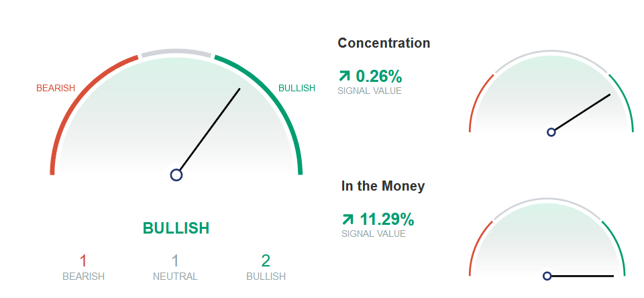Click the BULLISH label beside the main gauge

pyautogui.click(x=297, y=88)
